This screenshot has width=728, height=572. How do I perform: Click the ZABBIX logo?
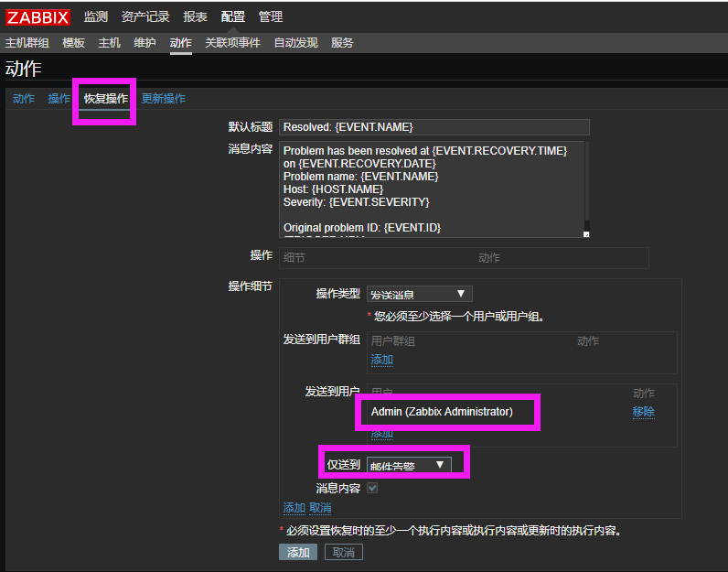coord(37,17)
